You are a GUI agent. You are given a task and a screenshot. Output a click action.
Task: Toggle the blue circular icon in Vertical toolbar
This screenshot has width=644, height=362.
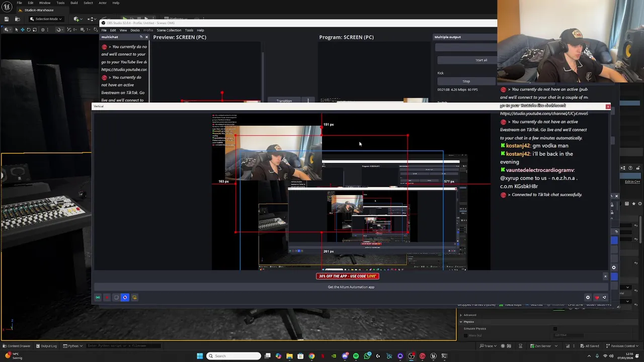tap(125, 298)
